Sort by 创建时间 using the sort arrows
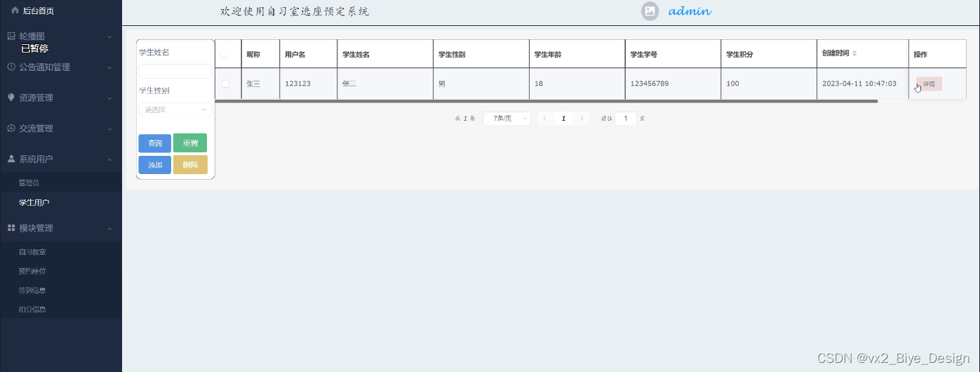 [x=854, y=53]
